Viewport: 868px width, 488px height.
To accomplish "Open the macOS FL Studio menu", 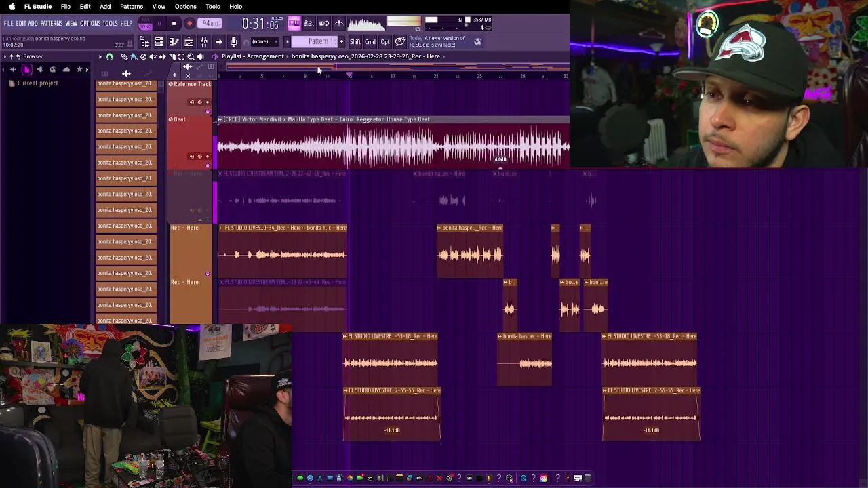I will pos(38,7).
